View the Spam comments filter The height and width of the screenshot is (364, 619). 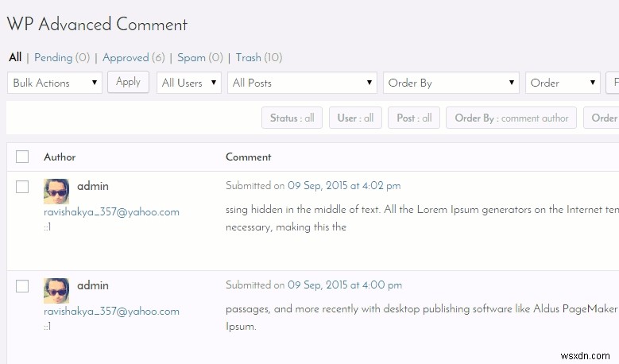[192, 58]
